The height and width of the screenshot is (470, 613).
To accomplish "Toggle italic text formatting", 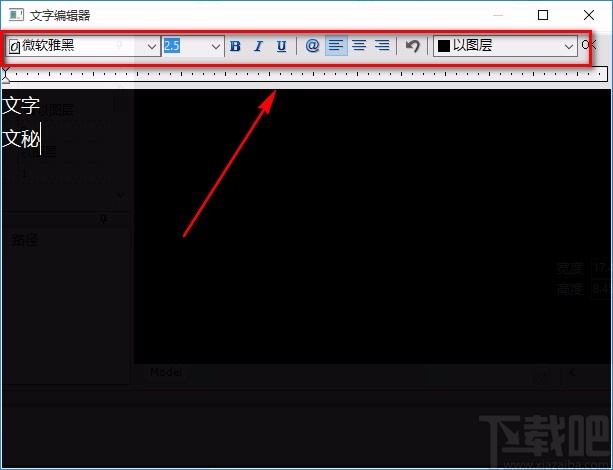I will point(258,46).
